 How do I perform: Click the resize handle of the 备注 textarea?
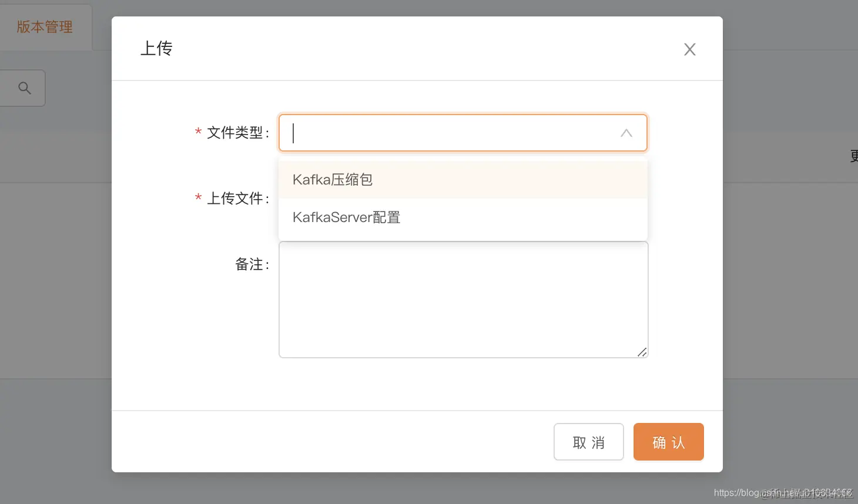point(642,352)
